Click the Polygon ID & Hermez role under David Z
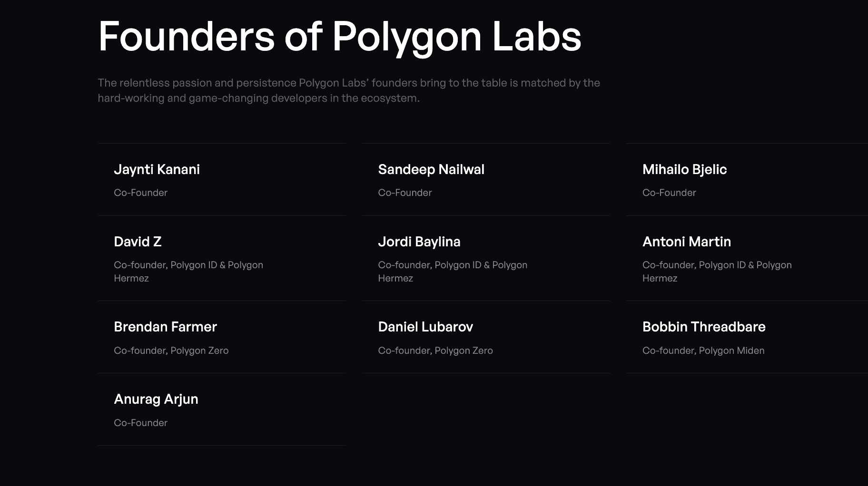868x486 pixels. 188,272
